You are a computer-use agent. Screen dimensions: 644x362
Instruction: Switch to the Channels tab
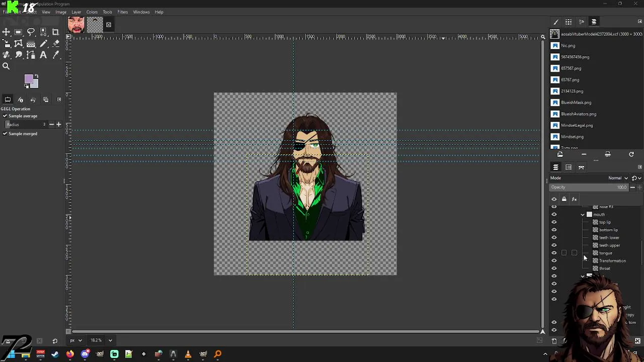tap(569, 167)
